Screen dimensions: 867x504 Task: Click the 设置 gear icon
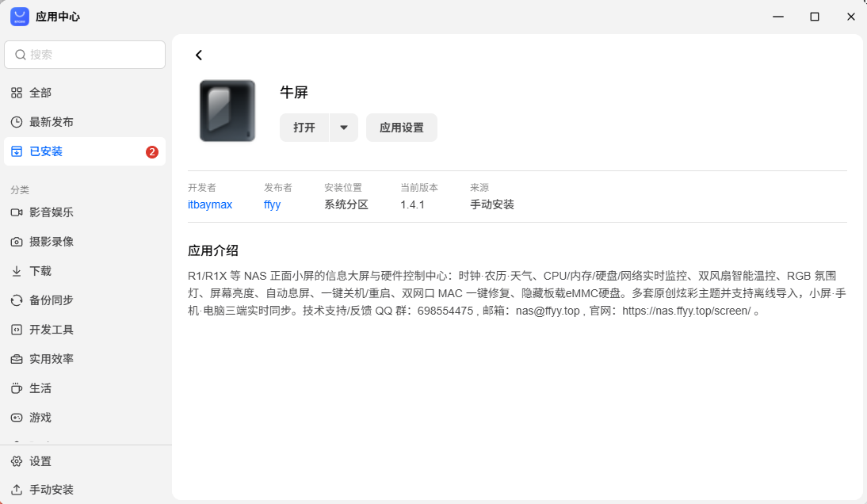pyautogui.click(x=17, y=461)
